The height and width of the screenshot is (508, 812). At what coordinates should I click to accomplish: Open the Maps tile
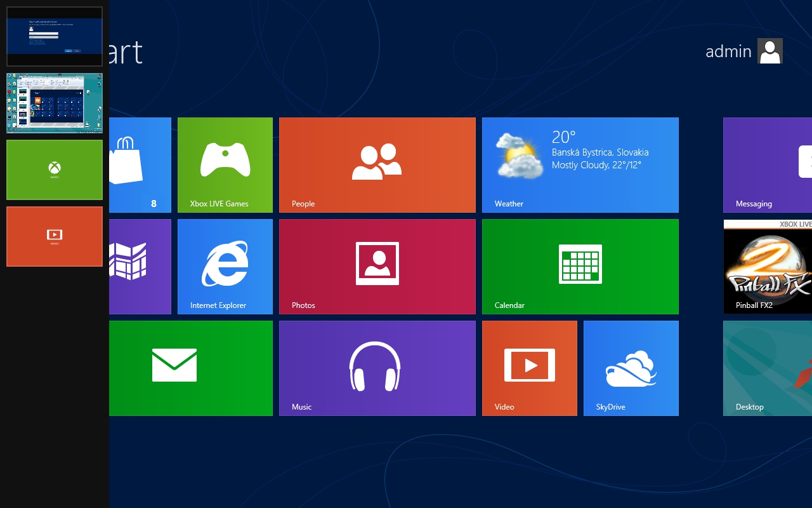click(140, 267)
